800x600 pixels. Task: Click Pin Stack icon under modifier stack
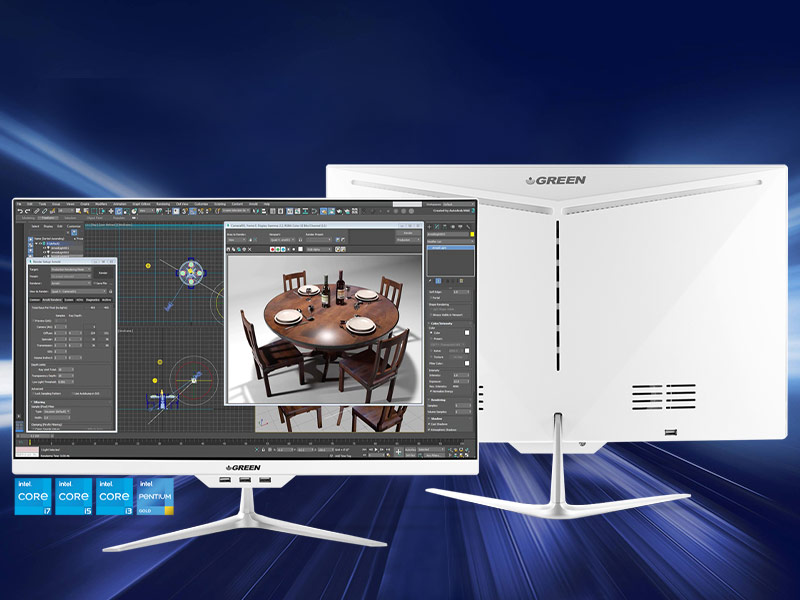tap(430, 281)
